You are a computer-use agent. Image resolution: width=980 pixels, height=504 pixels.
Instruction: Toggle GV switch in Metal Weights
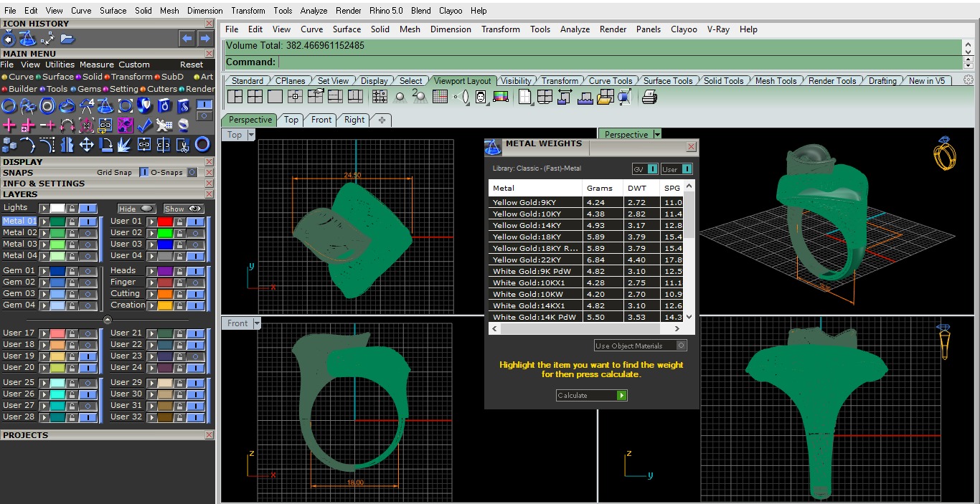click(x=652, y=169)
